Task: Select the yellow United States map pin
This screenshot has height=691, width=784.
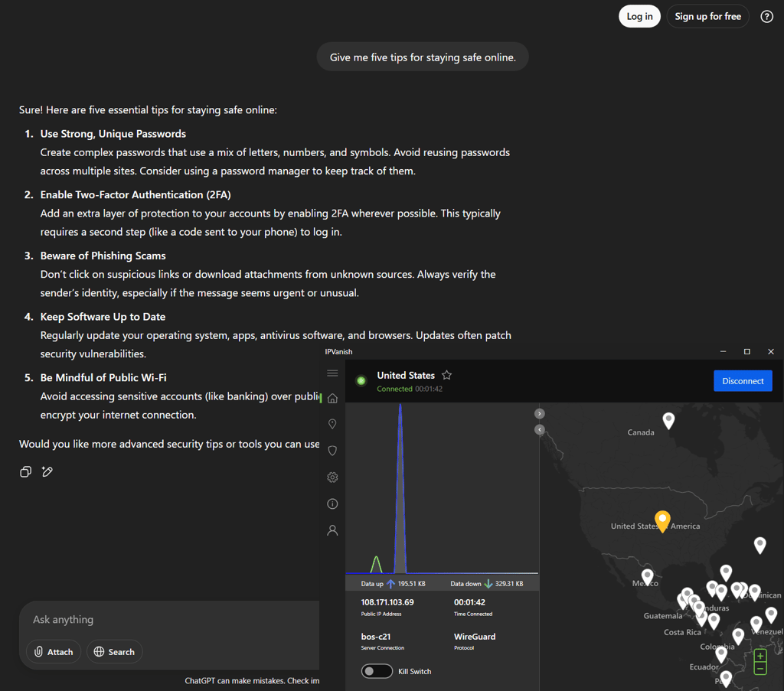Action: [x=662, y=521]
